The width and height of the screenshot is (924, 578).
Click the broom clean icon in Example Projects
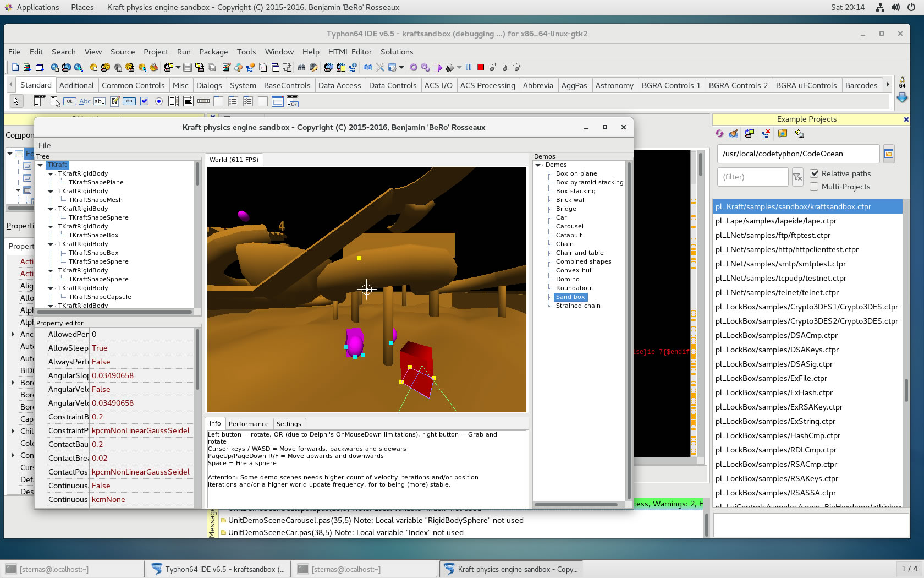click(733, 133)
